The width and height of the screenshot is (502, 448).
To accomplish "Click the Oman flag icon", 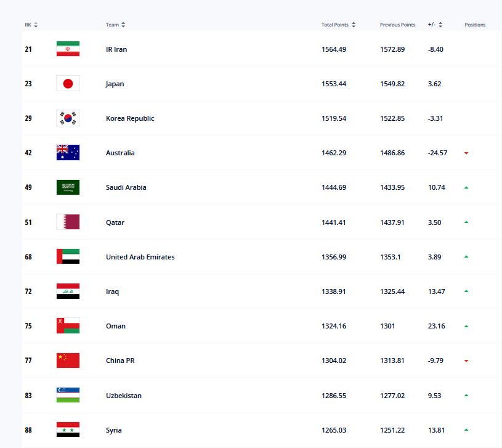I will [68, 326].
